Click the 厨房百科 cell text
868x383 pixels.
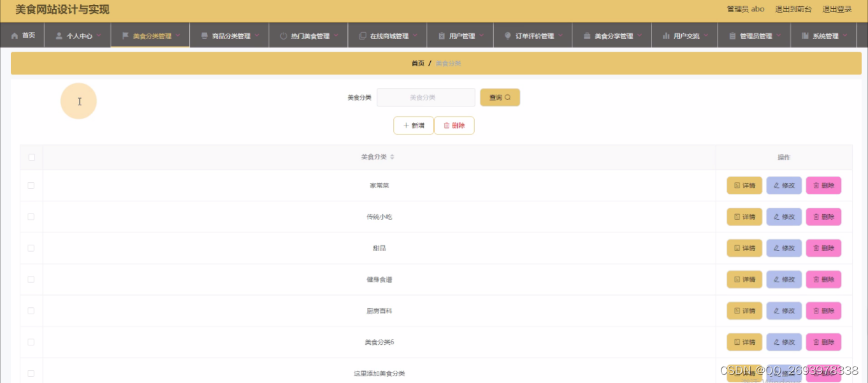click(379, 310)
